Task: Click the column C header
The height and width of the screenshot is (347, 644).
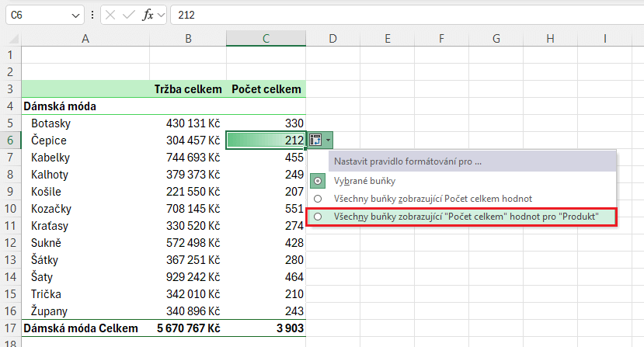Action: [x=266, y=39]
